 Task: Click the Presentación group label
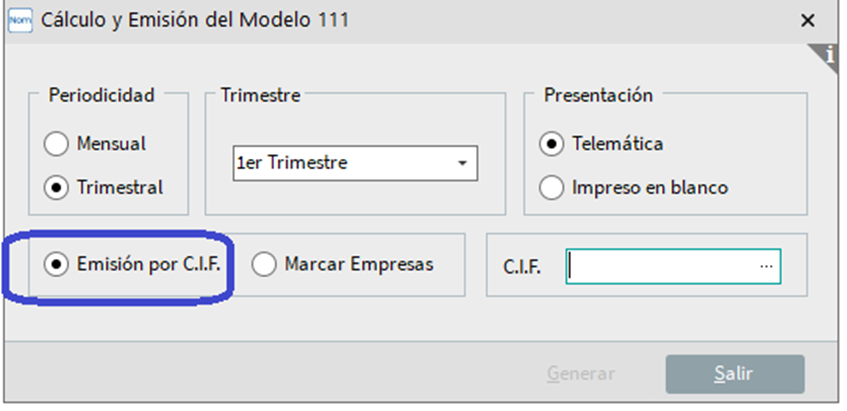(598, 95)
